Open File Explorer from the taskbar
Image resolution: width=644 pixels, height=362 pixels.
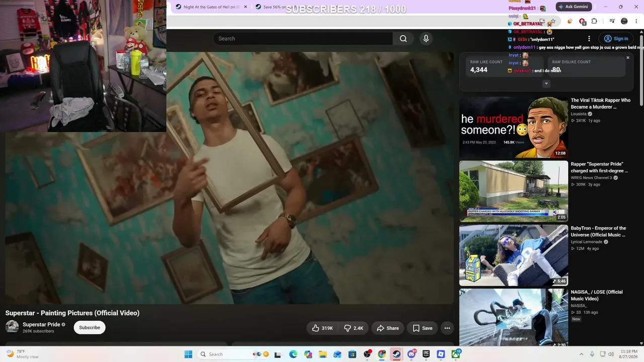323,354
